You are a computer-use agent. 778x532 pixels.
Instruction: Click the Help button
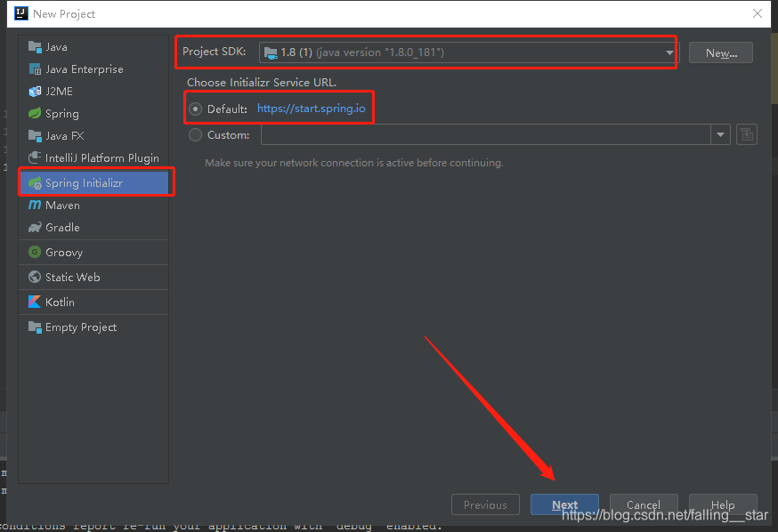tap(723, 504)
